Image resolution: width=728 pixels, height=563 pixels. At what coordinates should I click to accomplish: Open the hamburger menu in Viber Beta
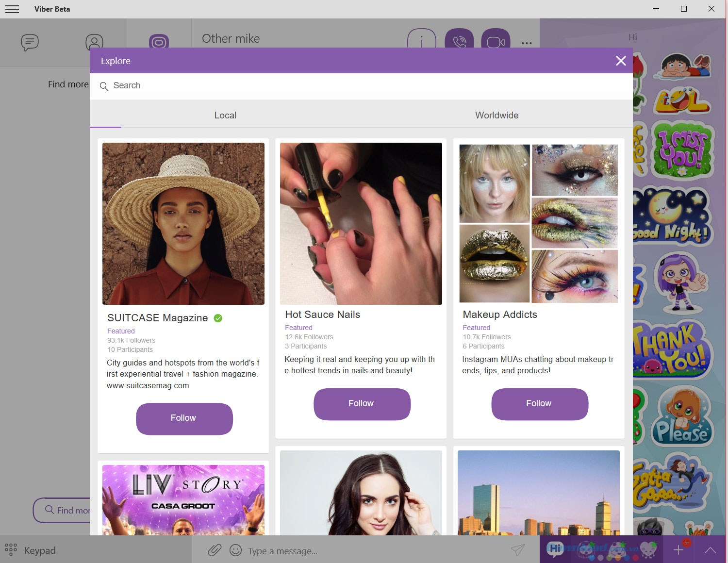(12, 9)
